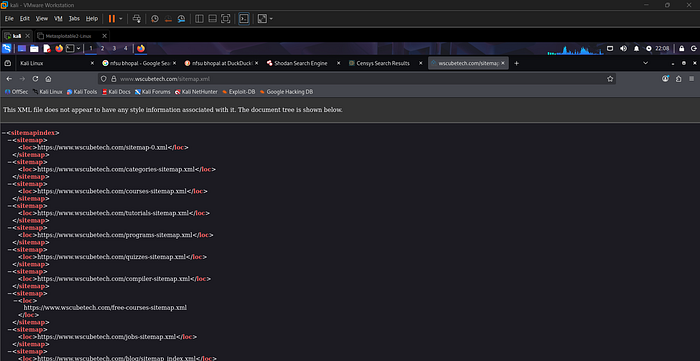The height and width of the screenshot is (361, 700).
Task: Open the Firefox account icon
Action: [x=665, y=79]
